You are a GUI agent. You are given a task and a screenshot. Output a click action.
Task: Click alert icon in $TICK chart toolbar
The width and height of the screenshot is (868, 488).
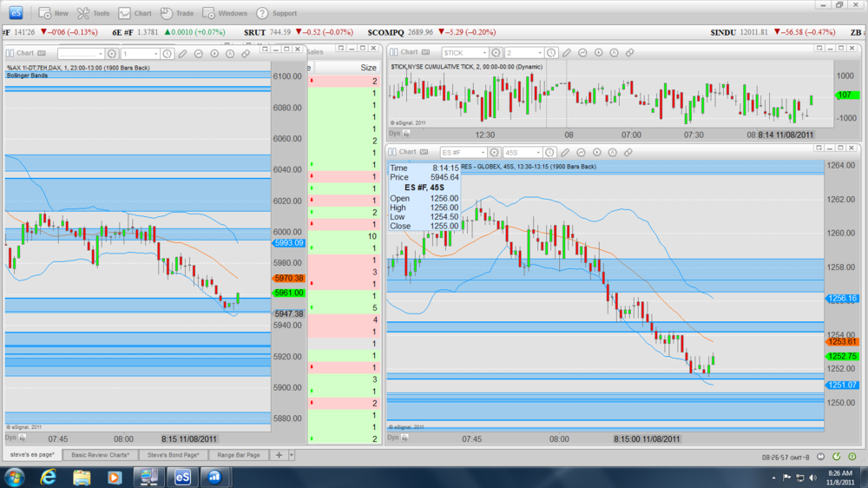pos(614,53)
